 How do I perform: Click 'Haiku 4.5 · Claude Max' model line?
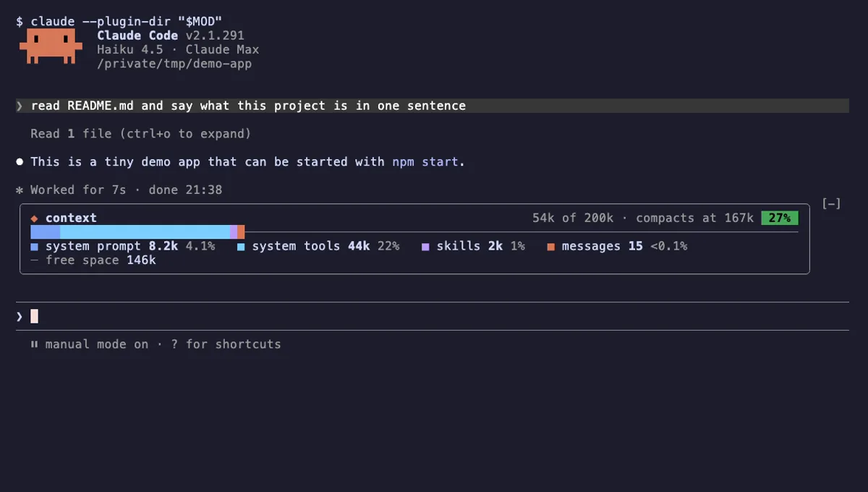[178, 50]
